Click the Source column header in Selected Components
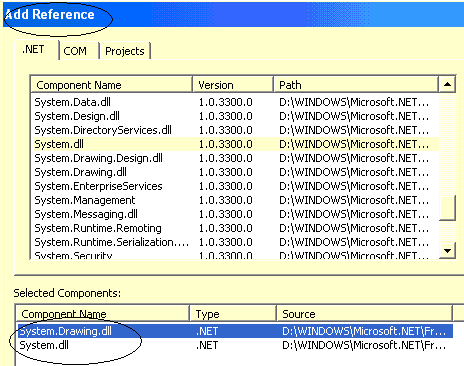464x366 pixels. pos(364,314)
